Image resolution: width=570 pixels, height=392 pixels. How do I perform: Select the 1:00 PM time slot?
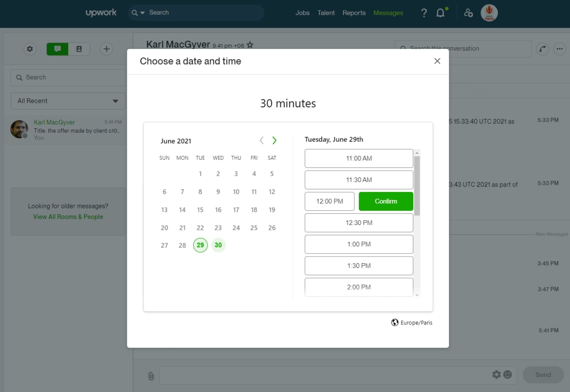click(359, 244)
